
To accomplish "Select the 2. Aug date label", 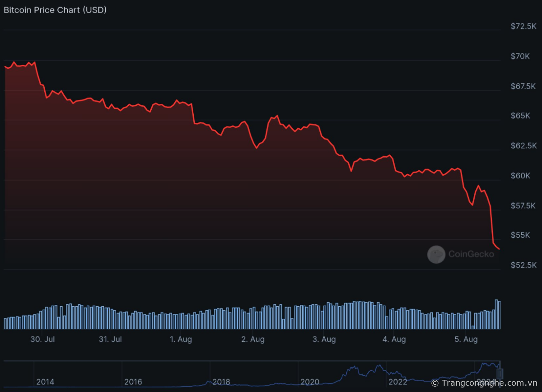I will point(253,340).
